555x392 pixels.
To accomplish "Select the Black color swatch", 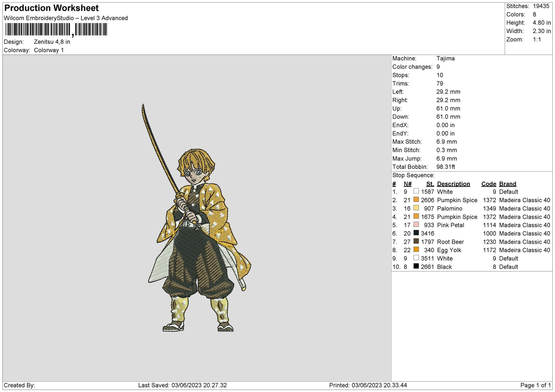I will 416,266.
